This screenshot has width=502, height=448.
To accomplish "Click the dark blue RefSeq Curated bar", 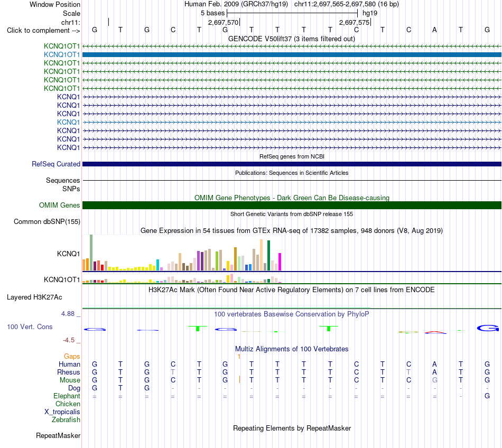I will click(x=292, y=164).
